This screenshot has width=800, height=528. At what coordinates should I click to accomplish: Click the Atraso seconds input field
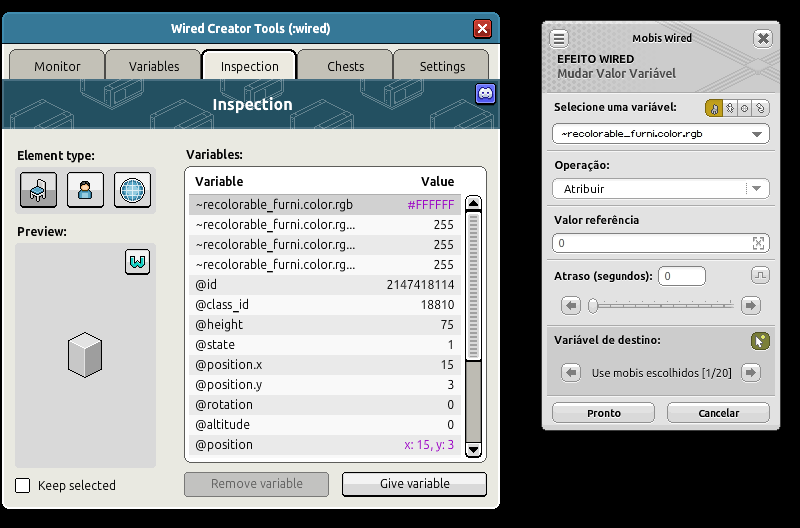coord(682,276)
